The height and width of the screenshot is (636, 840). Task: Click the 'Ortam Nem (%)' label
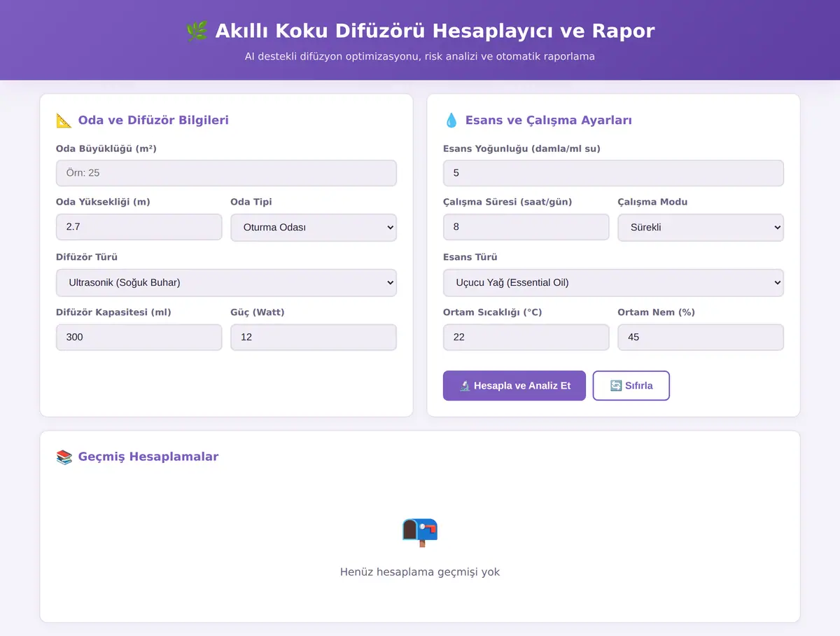[656, 312]
